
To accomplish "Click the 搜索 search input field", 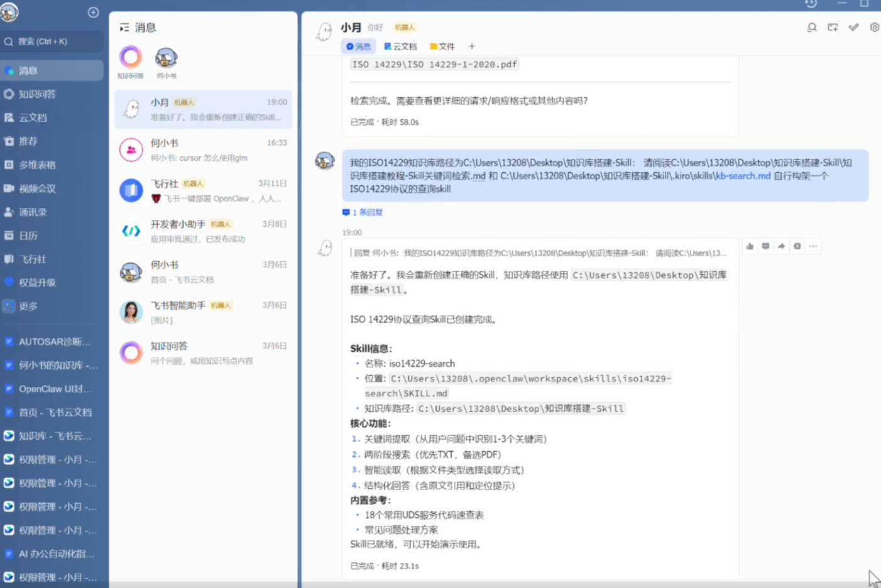I will 52,41.
